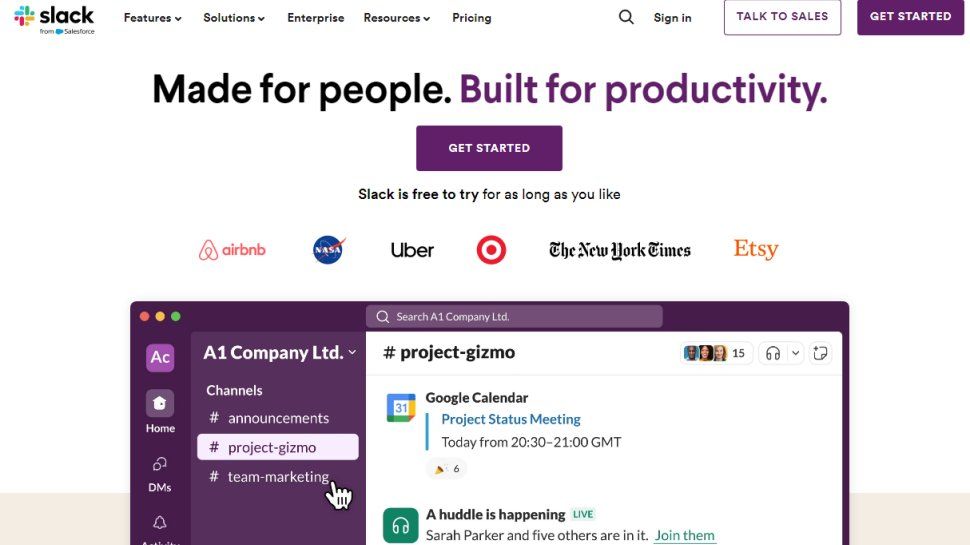Click the Slack logo

coord(54,18)
